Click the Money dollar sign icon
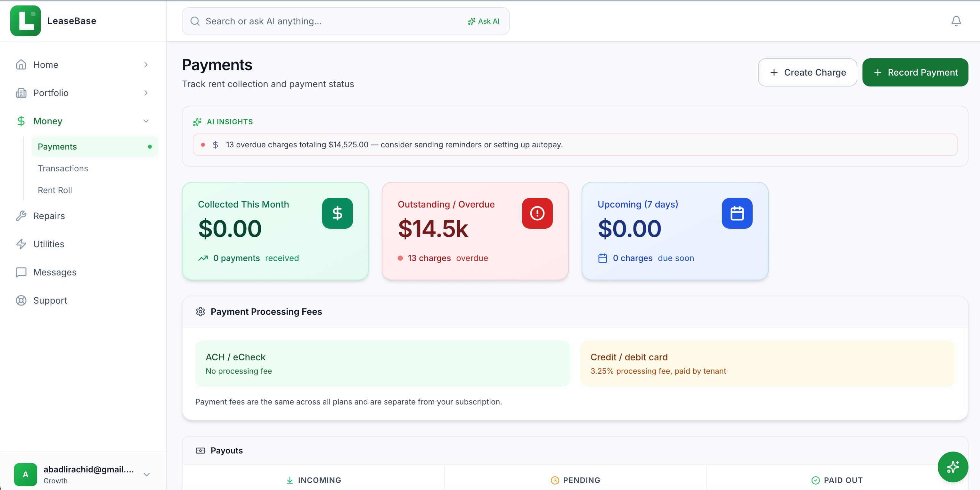 [x=21, y=121]
